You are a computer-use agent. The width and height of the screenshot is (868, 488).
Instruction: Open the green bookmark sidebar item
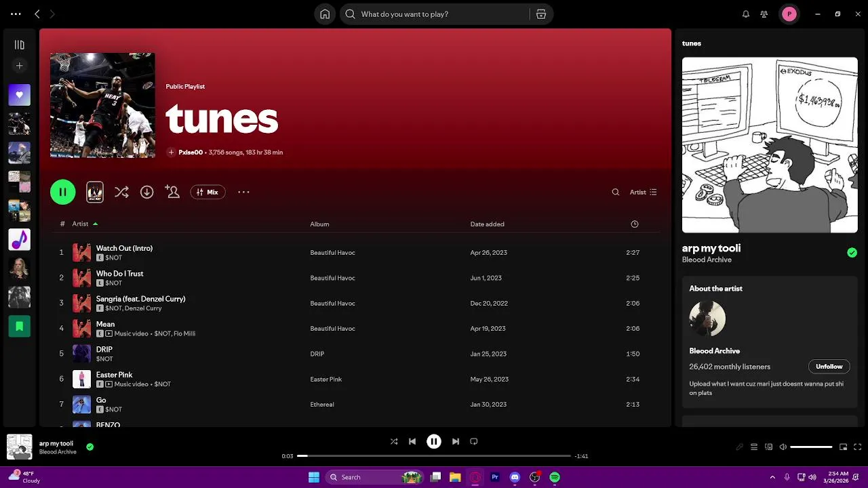point(19,326)
